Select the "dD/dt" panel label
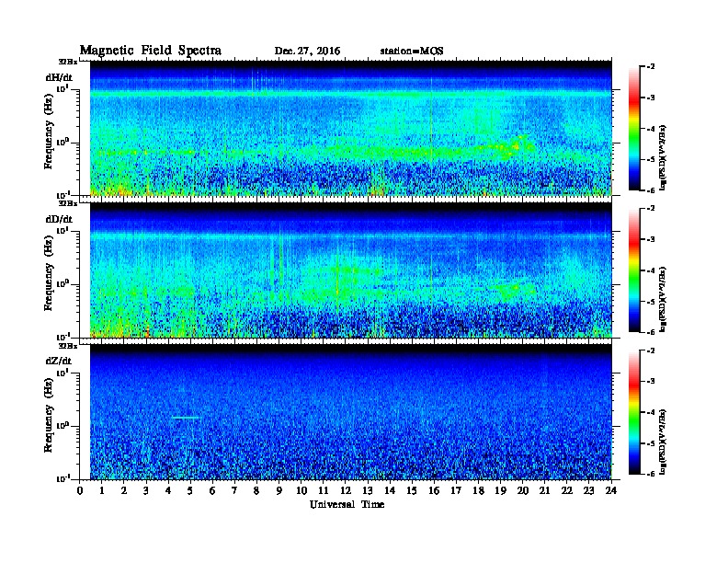 pos(59,219)
